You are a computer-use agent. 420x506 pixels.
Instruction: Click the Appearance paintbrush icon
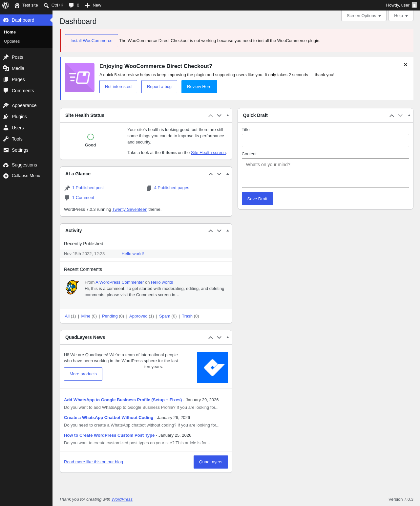coord(6,105)
